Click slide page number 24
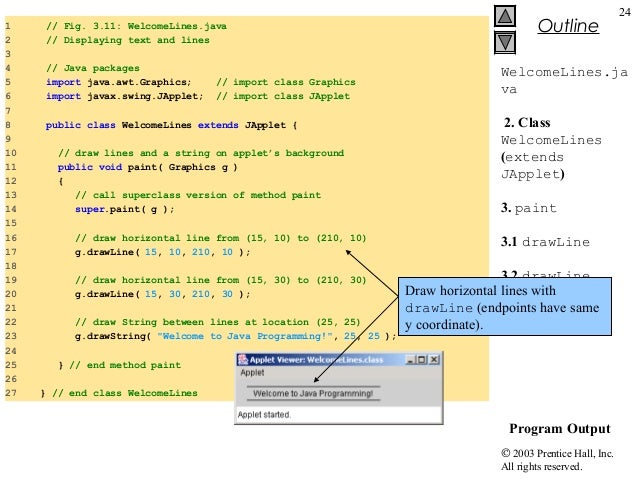Viewport: 638px width, 479px height. [625, 12]
